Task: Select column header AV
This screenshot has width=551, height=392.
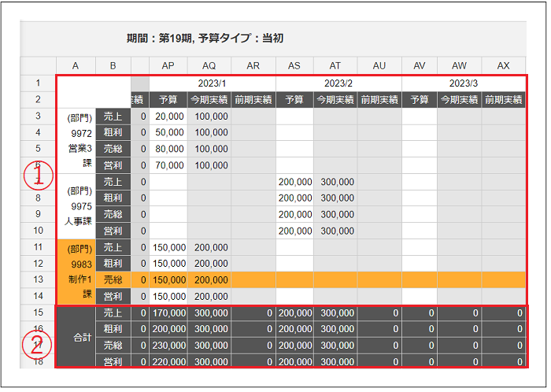Action: coord(420,65)
